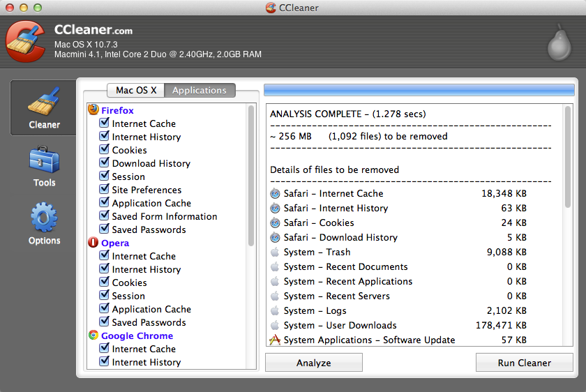
Task: Click the Analyze button
Action: click(x=313, y=363)
